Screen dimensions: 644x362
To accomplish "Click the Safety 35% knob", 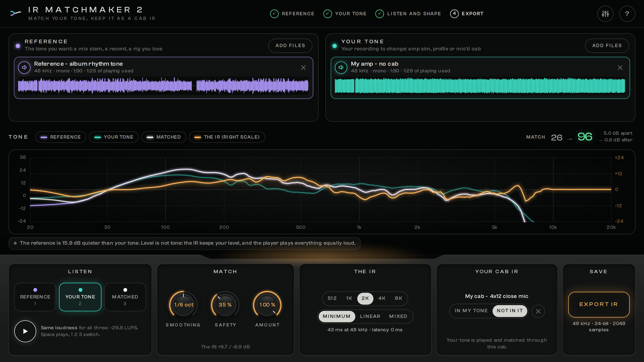I will click(225, 305).
